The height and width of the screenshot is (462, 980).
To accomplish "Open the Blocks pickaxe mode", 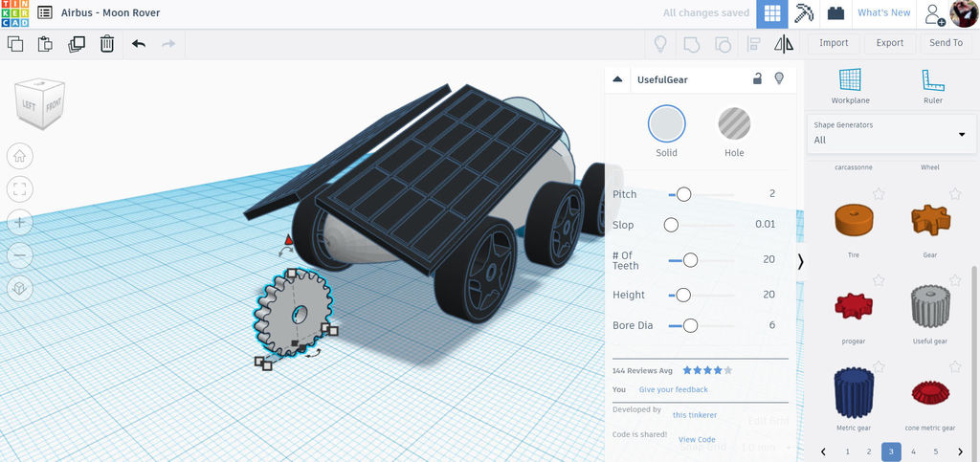I will 804,13.
